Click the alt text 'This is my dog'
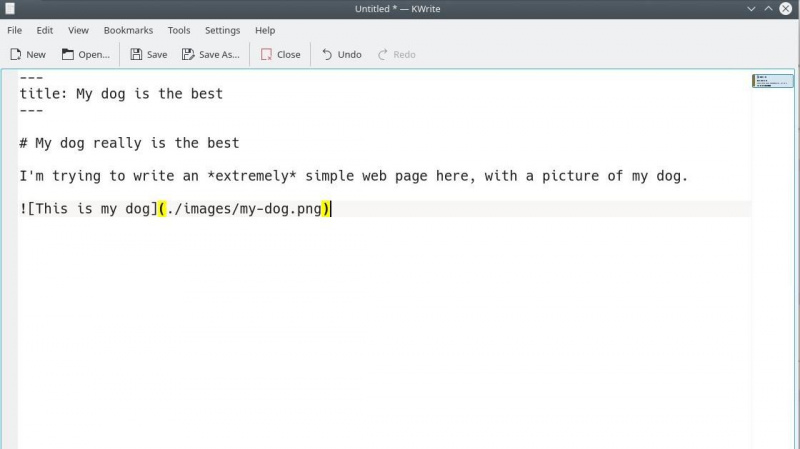The image size is (800, 449). tap(92, 209)
